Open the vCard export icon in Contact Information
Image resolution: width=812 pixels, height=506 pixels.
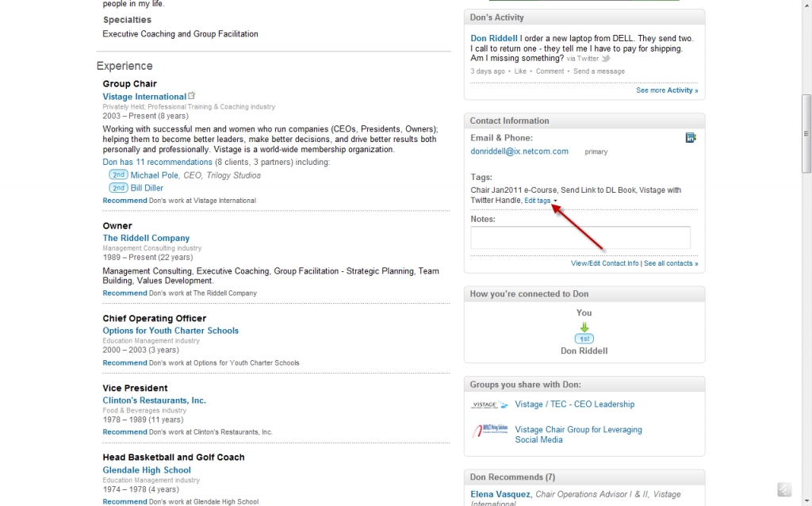click(691, 136)
